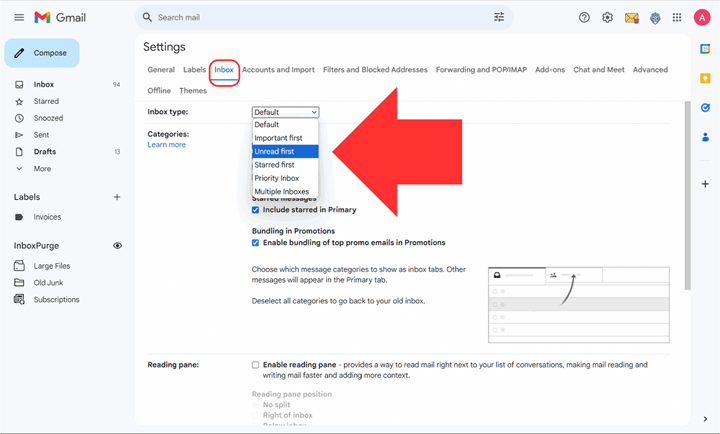Click the Learn more link
720x434 pixels.
pos(166,145)
